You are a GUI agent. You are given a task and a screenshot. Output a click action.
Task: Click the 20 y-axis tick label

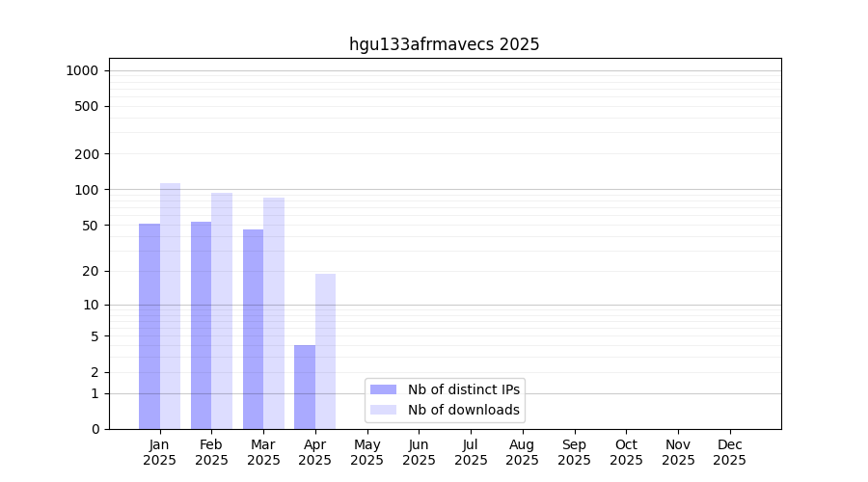[91, 271]
